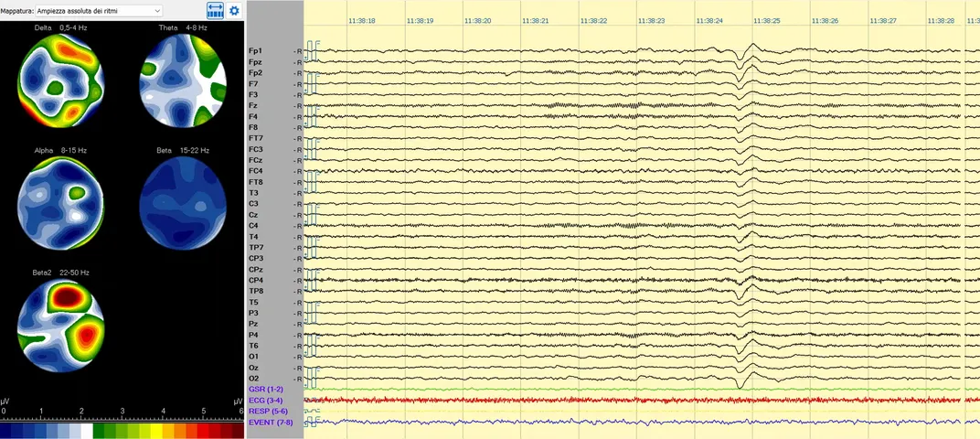Select the Fp1 channel label
Screen dimensions: 980x439
pos(255,50)
